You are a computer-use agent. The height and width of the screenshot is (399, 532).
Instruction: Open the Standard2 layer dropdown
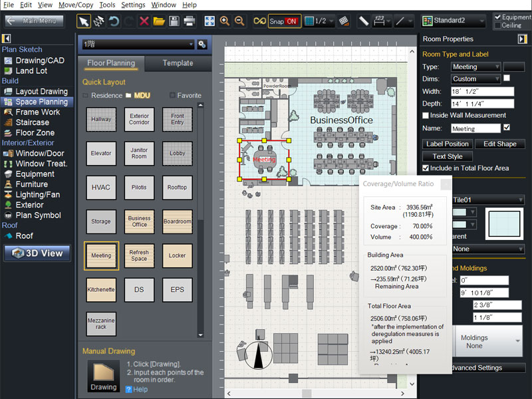(x=457, y=21)
